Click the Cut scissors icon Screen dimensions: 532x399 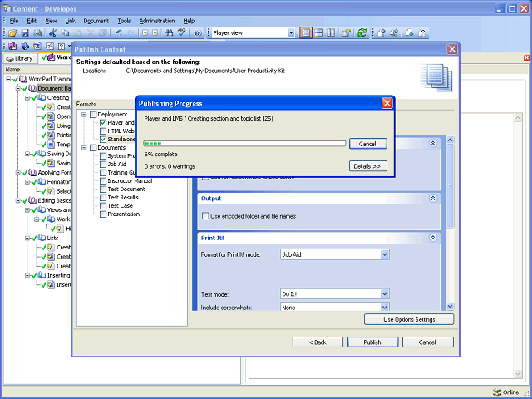click(x=52, y=33)
